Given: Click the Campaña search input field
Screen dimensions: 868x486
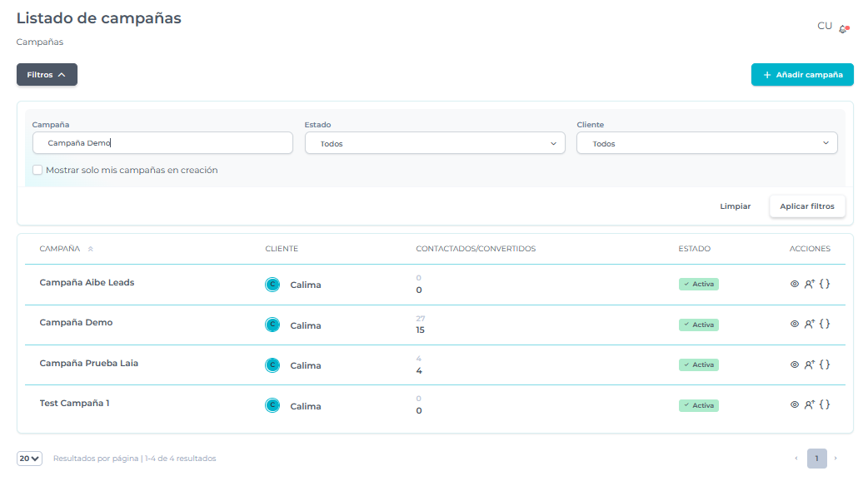Looking at the screenshot, I should [x=162, y=143].
